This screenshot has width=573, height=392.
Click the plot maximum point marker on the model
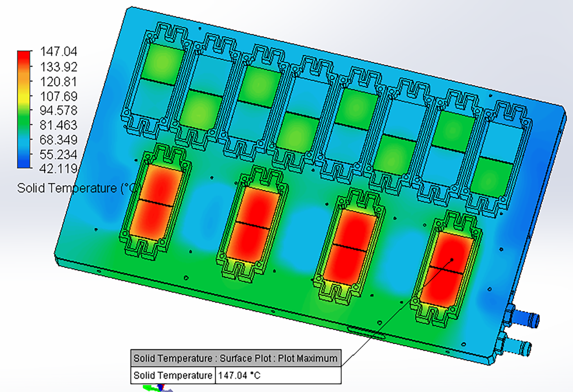452,259
